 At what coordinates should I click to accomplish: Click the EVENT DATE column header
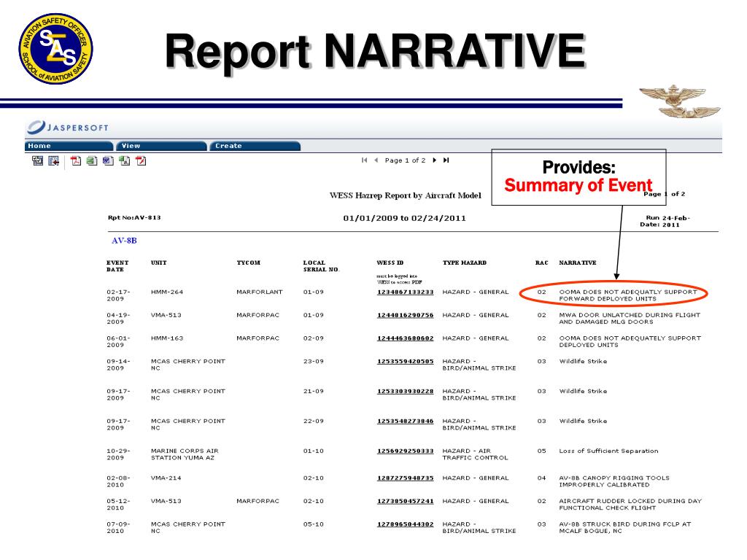(117, 266)
